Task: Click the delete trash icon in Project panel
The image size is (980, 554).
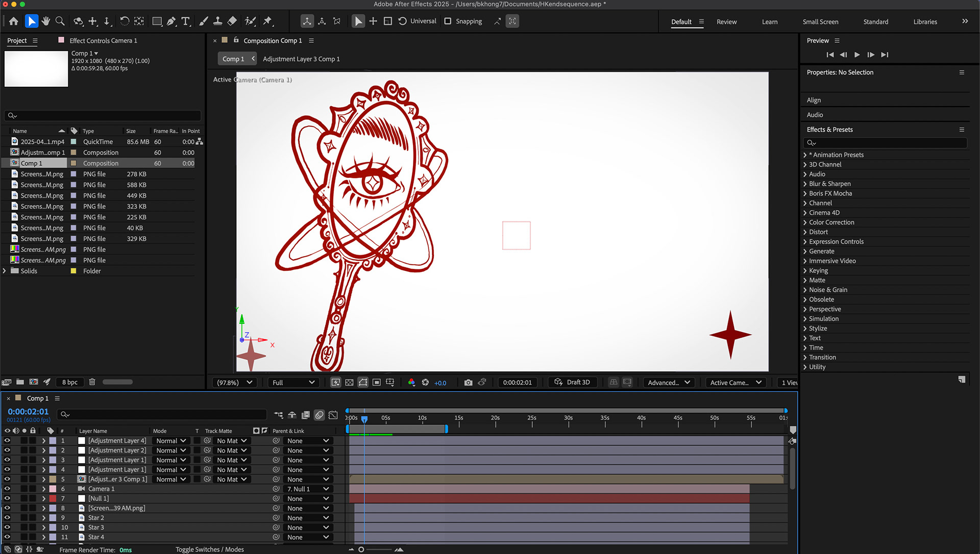Action: click(92, 382)
